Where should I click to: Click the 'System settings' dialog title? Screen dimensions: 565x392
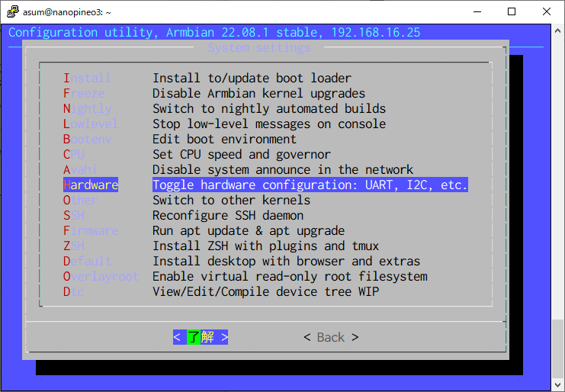(259, 47)
